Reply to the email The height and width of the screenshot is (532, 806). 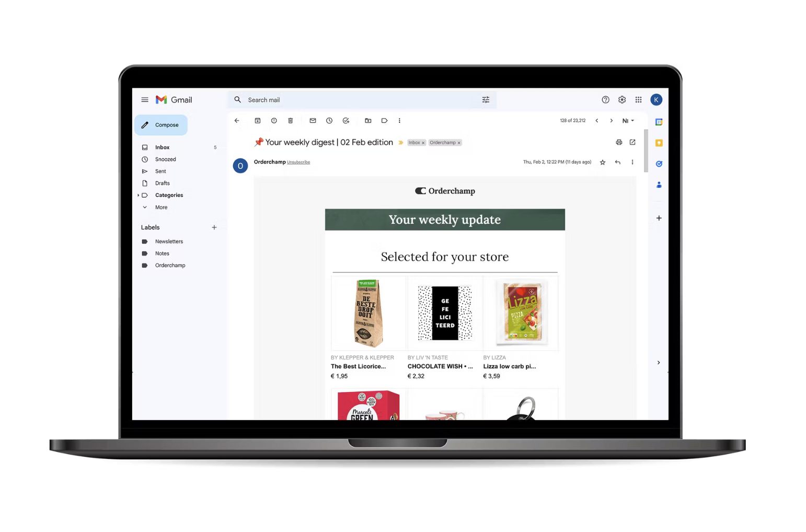tap(618, 163)
